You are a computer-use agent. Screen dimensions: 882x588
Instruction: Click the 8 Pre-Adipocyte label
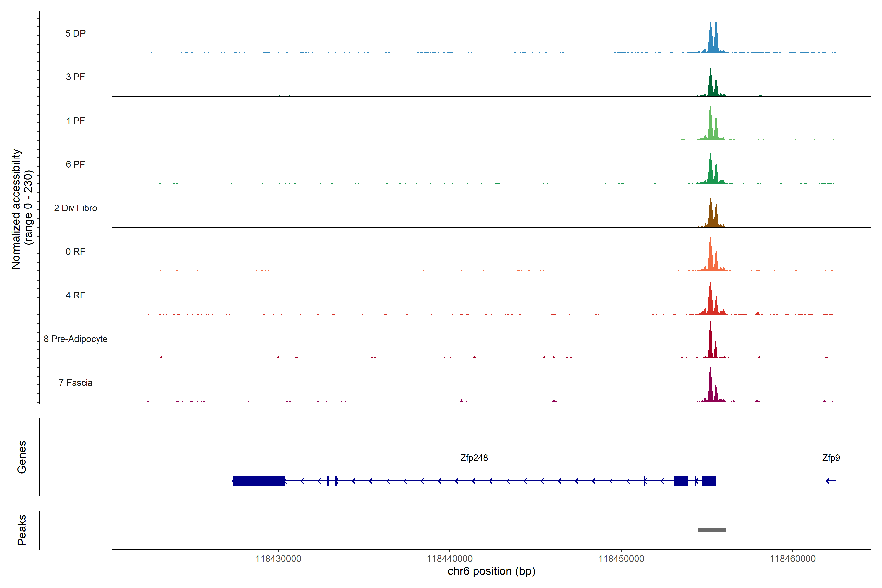[75, 339]
